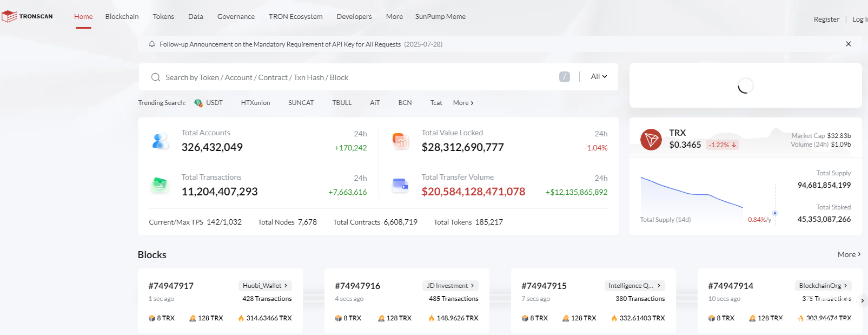Image resolution: width=868 pixels, height=335 pixels.
Task: Click the announcement bell icon
Action: point(152,44)
